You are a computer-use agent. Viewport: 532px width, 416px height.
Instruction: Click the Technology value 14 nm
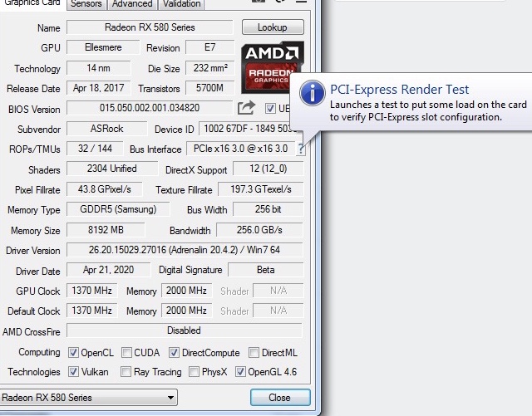click(x=98, y=68)
